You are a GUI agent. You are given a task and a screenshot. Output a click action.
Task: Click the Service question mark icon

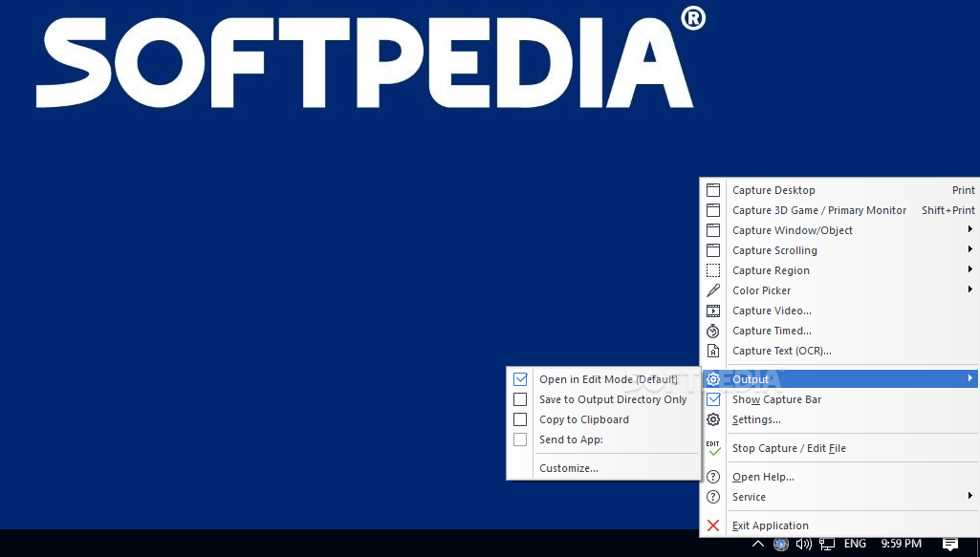point(712,497)
